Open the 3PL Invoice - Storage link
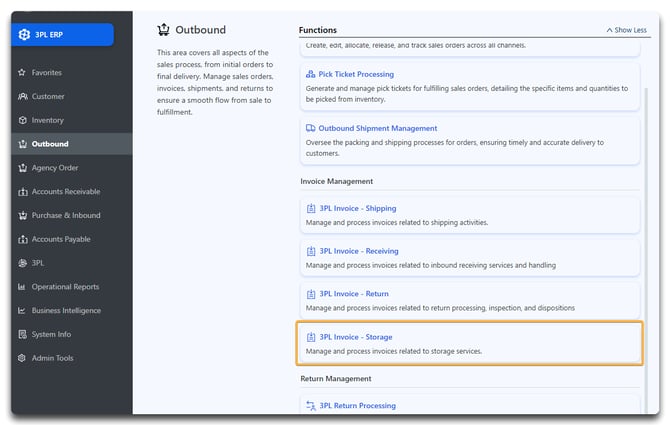This screenshot has height=425, width=670. pos(355,337)
